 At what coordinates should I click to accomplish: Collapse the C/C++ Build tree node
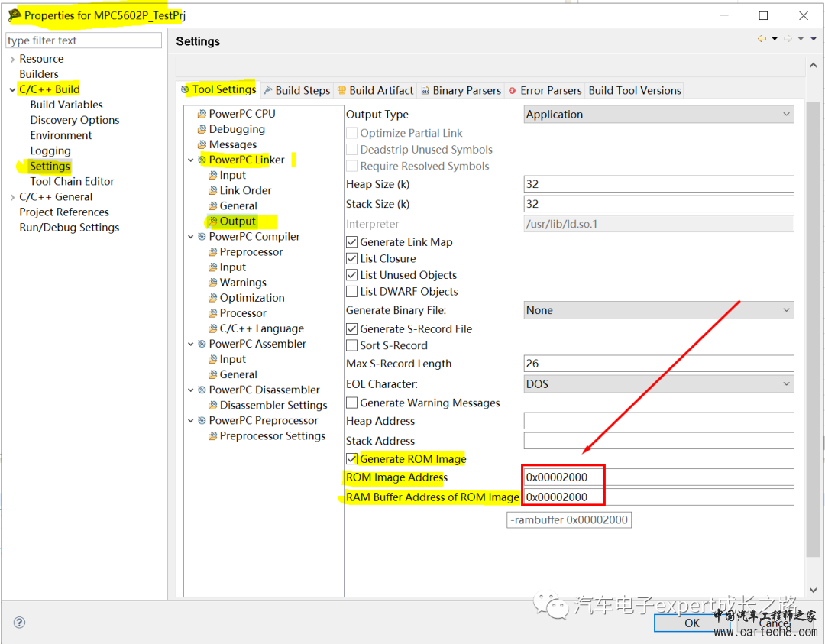point(13,90)
